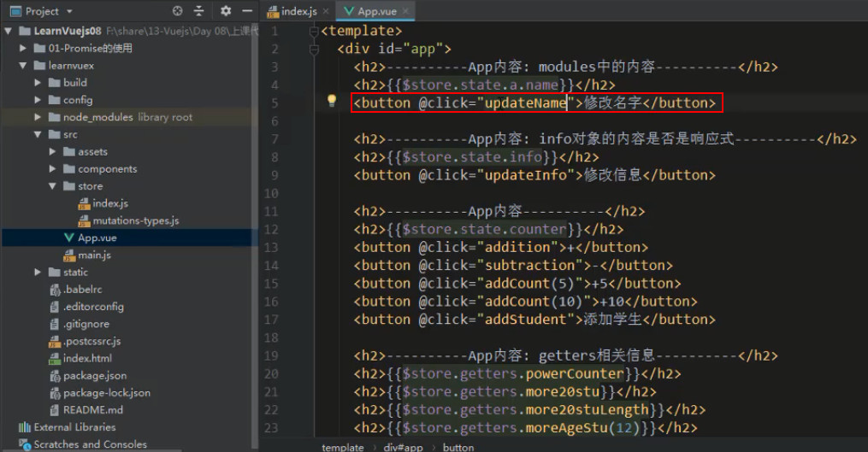Screen dimensions: 868x452
Task: Collapse the LearnVuejs08 root folder
Action: [x=9, y=31]
